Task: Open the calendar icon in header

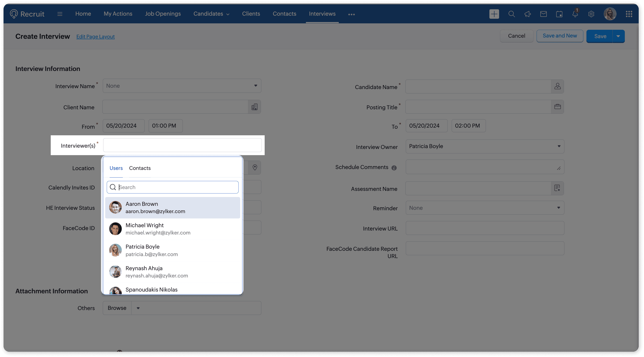Action: [x=559, y=14]
